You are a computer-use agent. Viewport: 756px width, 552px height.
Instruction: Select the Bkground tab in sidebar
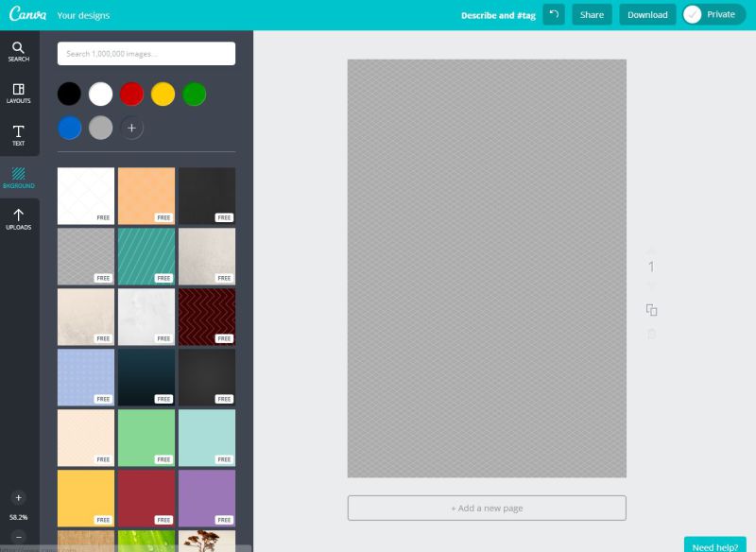[x=19, y=178]
